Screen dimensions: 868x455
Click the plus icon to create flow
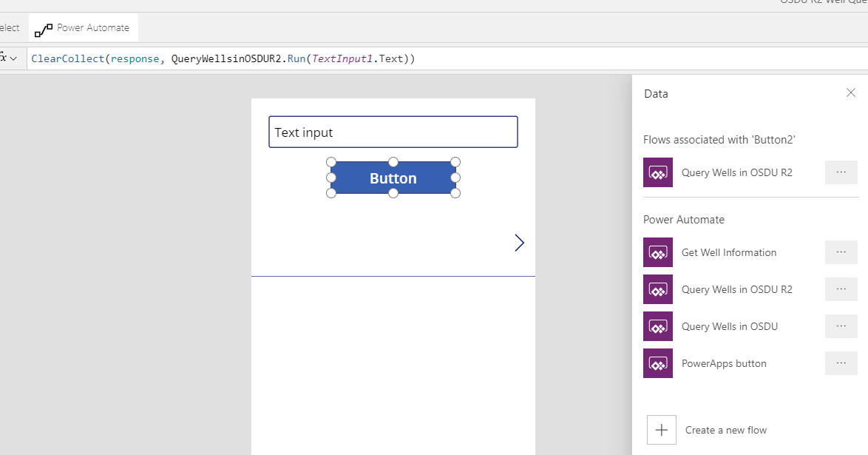coord(662,430)
